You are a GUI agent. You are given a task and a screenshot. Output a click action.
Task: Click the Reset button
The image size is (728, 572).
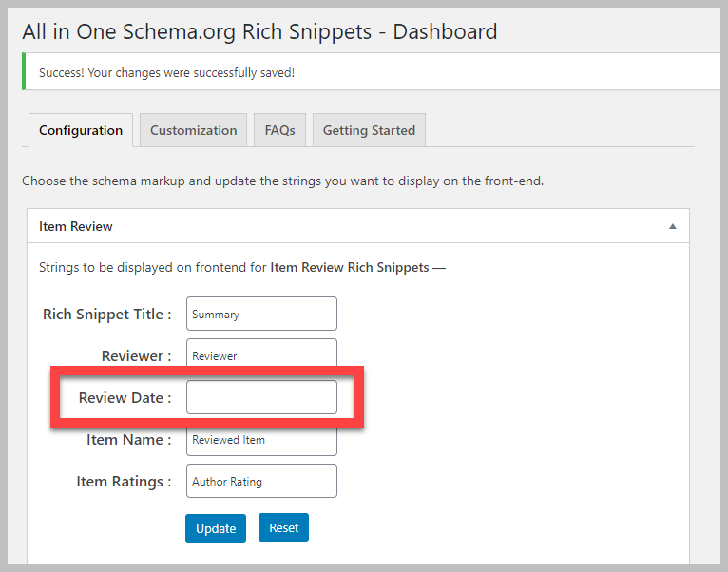pos(283,527)
